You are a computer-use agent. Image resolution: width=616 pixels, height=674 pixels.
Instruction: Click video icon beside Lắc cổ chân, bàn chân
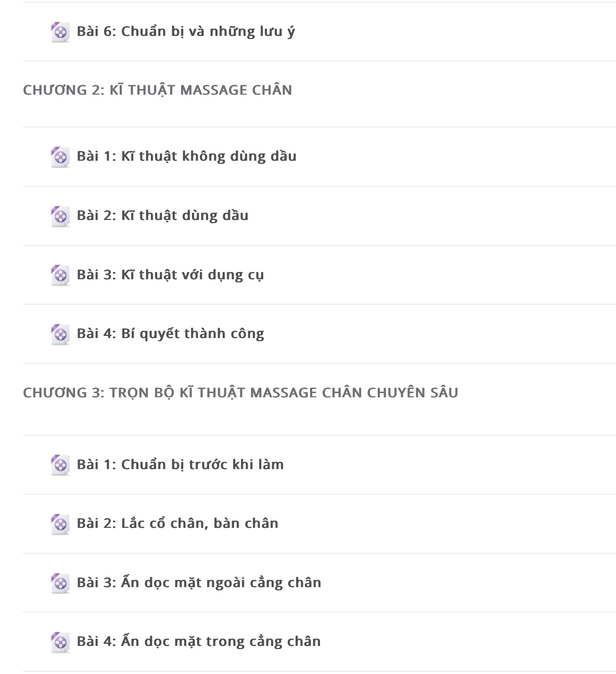tap(60, 524)
